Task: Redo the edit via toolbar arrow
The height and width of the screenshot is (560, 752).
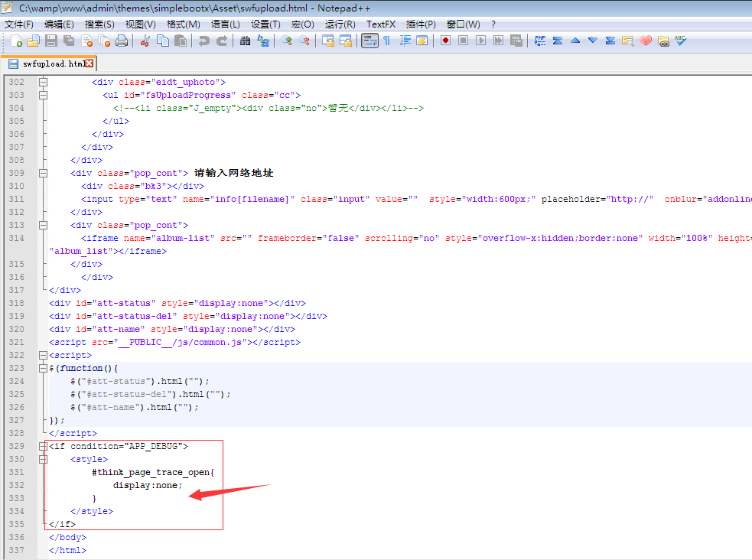Action: [222, 41]
